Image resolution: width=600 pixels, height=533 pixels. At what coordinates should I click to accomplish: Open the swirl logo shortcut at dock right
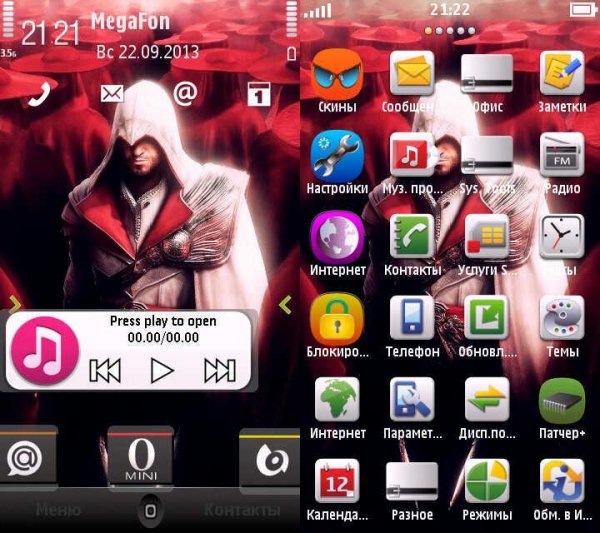coord(272,459)
